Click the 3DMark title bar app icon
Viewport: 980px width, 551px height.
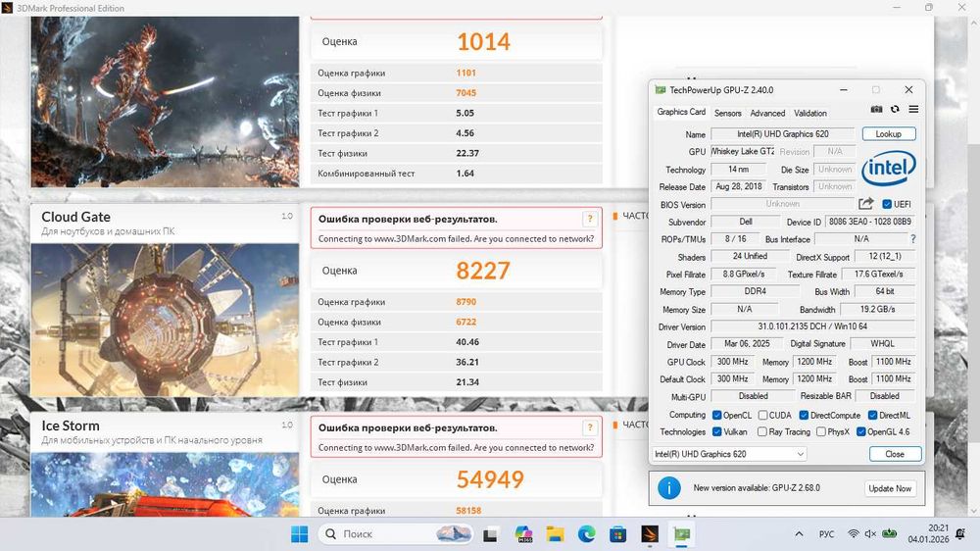(x=8, y=8)
